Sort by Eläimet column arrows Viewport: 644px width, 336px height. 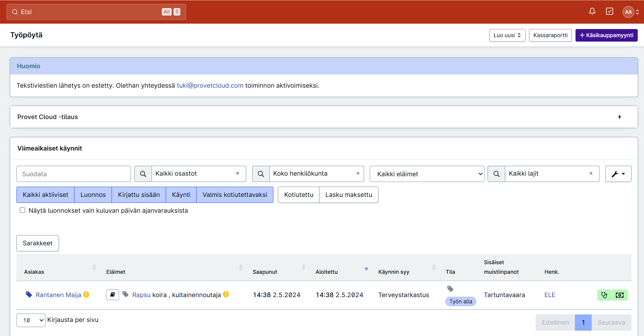pos(240,267)
